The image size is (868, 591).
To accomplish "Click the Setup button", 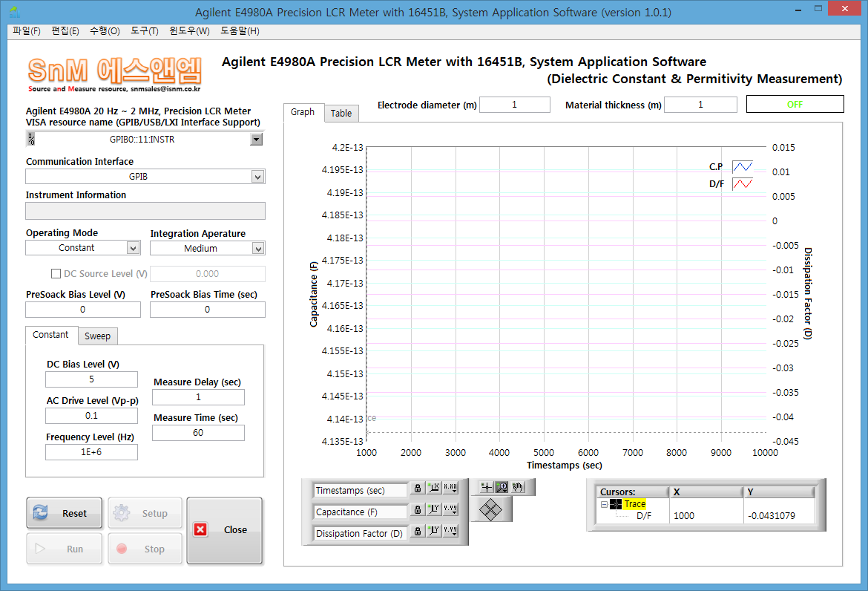I will coord(145,513).
